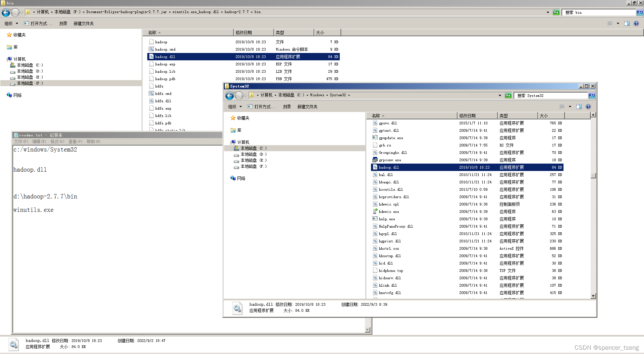Toggle the preview pane button on the toolbar
Screen dimensions: 644x354
tap(627, 23)
